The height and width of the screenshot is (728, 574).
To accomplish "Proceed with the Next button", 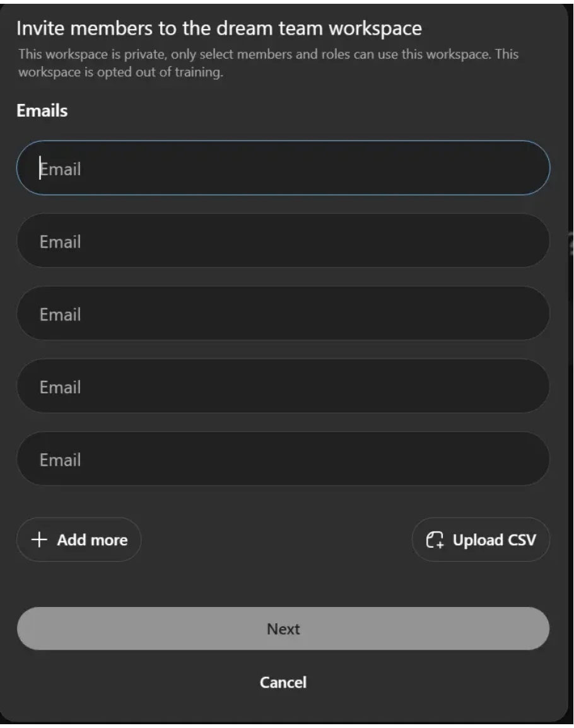I will pos(283,628).
